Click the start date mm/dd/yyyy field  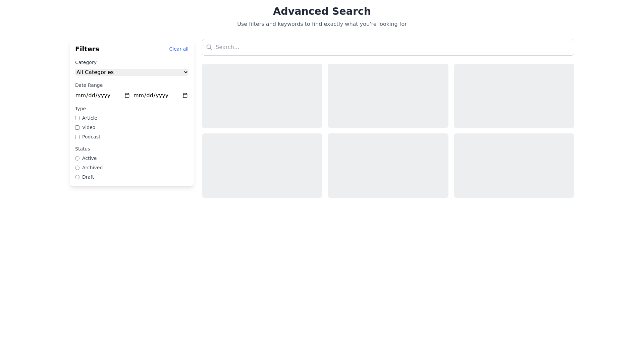[103, 96]
